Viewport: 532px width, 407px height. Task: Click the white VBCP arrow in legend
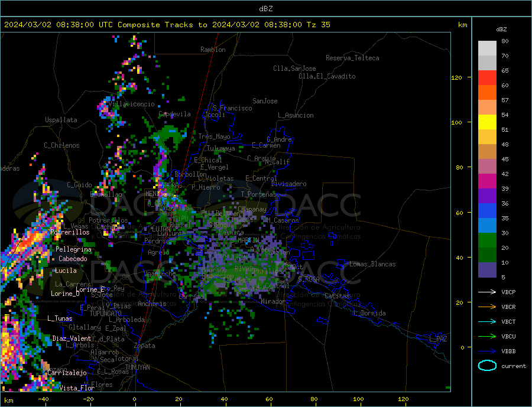coord(487,292)
